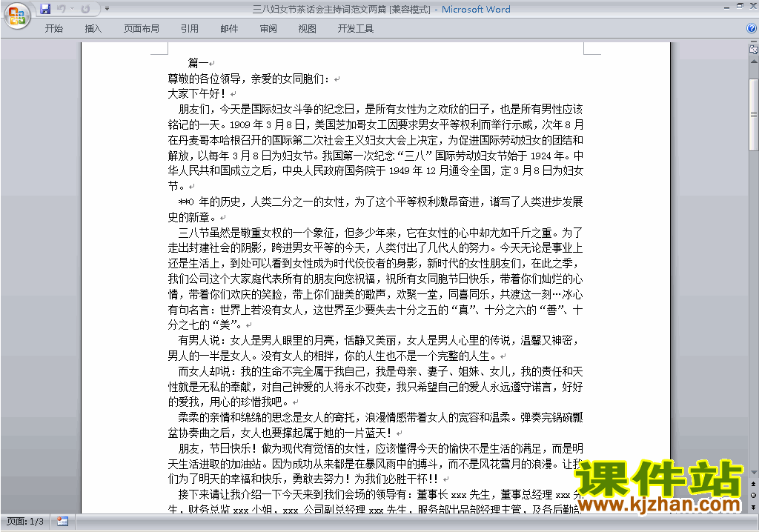The width and height of the screenshot is (759, 532).
Task: Click the line 的爱我，用心的珍惜我吧。
Action: [x=228, y=402]
